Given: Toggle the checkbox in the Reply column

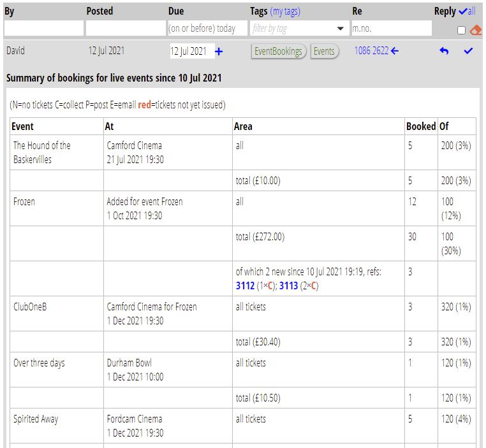Looking at the screenshot, I should (x=461, y=30).
